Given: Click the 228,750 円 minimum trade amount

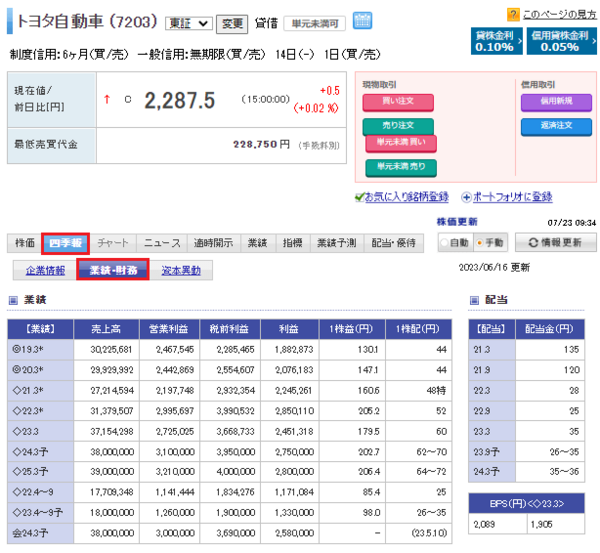Looking at the screenshot, I should pyautogui.click(x=261, y=145).
